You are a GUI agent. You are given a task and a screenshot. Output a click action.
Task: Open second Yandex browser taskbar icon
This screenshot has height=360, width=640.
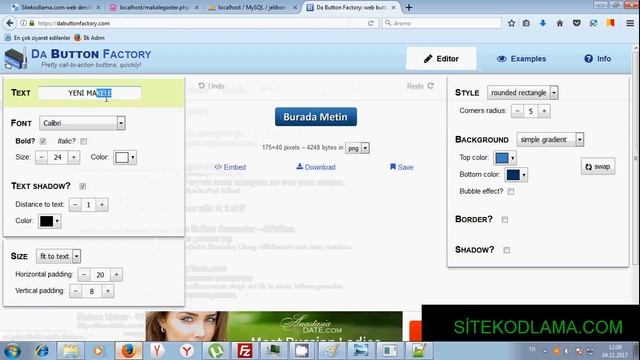coord(187,351)
